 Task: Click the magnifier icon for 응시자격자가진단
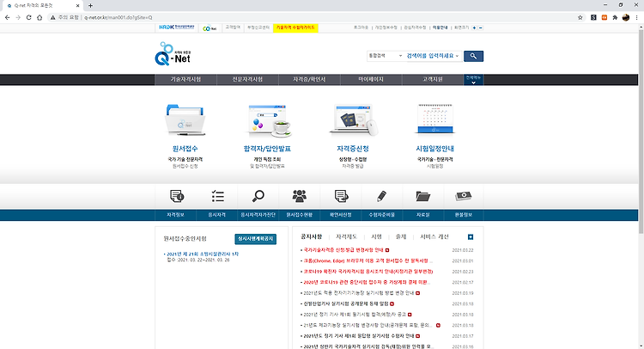coord(258,196)
